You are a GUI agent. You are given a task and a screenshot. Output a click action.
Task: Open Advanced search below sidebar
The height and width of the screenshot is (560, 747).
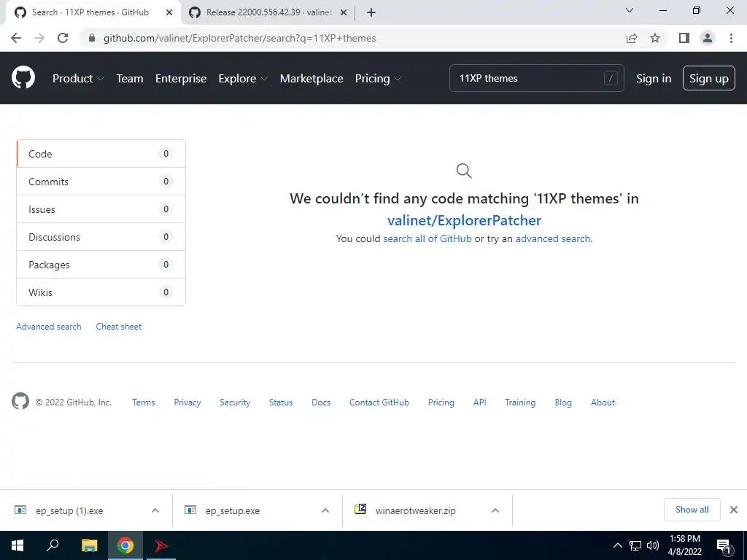coord(49,326)
